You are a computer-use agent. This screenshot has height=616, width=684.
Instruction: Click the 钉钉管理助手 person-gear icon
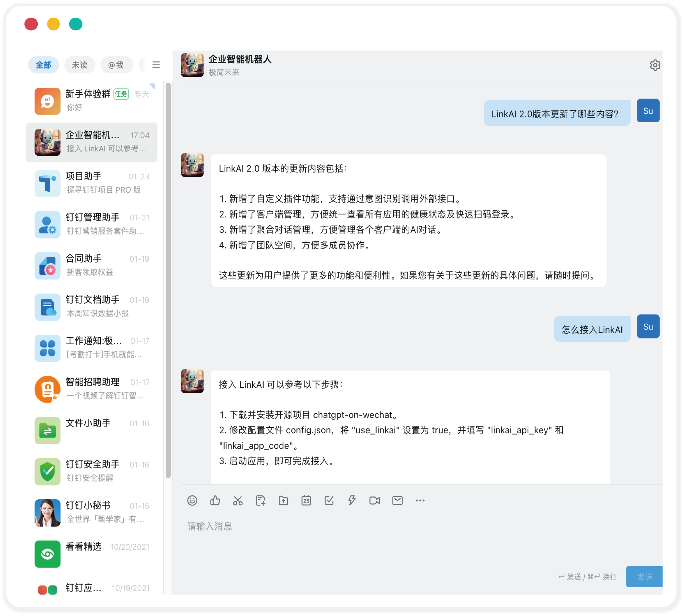[x=47, y=224]
